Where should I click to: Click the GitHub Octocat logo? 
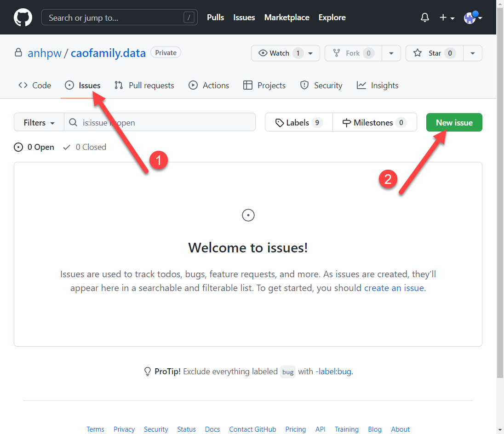23,17
